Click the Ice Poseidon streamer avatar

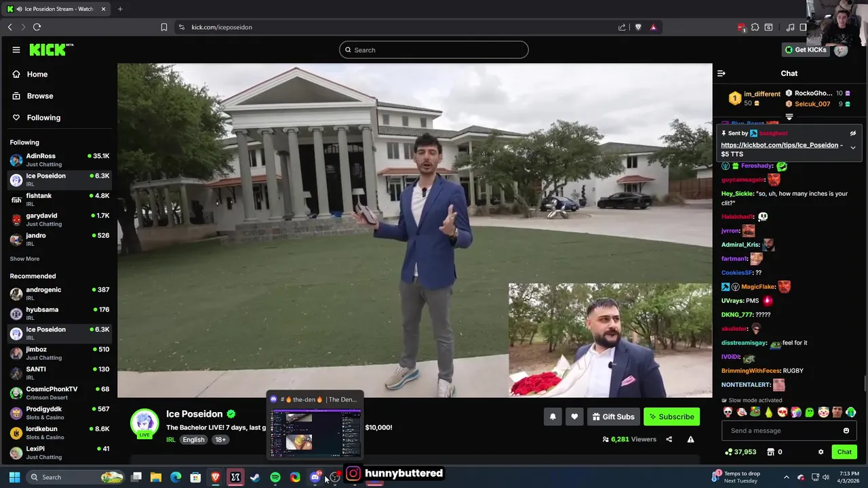coord(144,424)
